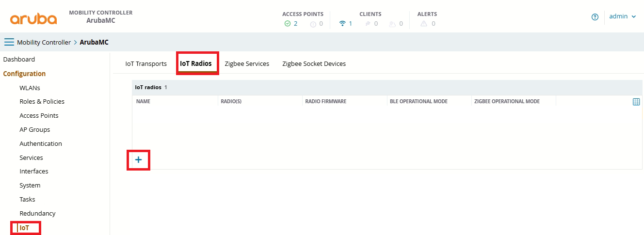This screenshot has height=235, width=644.
Task: Sort by RADIO(S) column header
Action: tap(231, 102)
